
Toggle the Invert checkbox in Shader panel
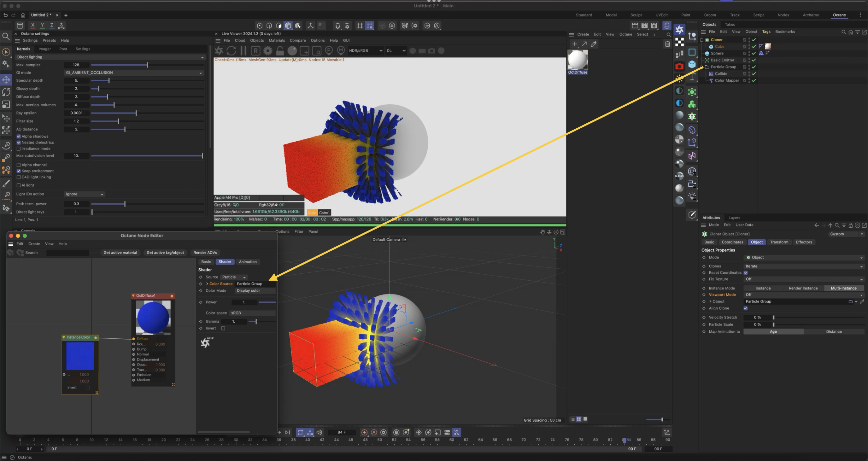pyautogui.click(x=223, y=328)
